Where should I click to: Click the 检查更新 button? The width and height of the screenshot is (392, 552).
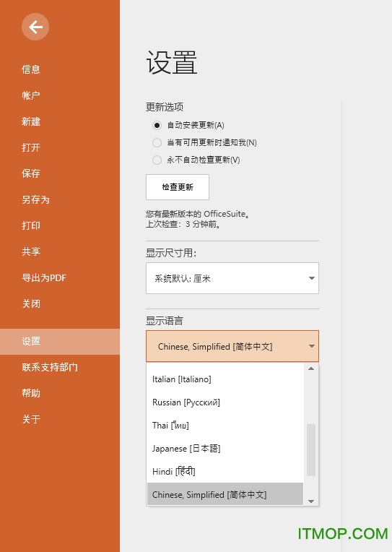pyautogui.click(x=178, y=187)
